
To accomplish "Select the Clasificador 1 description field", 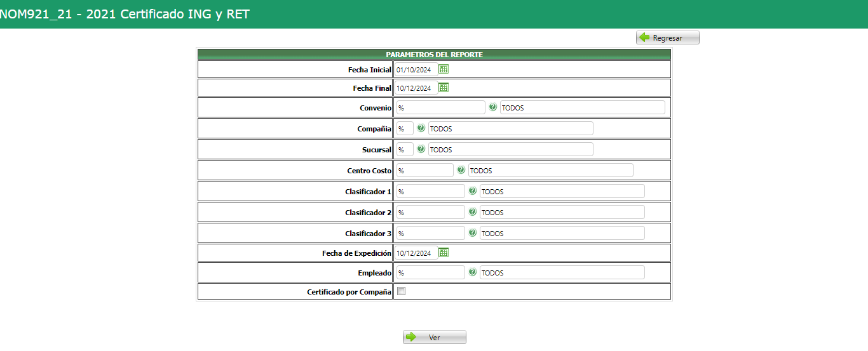I will (562, 191).
